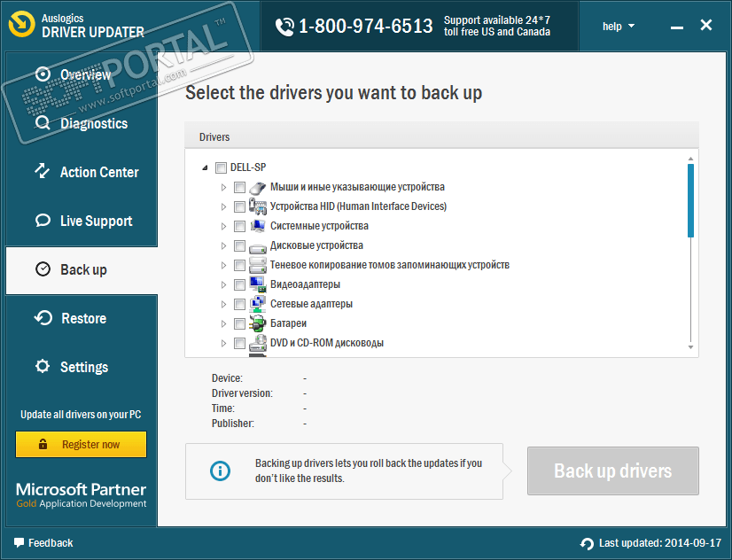Click the lock icon on Register now
This screenshot has width=732, height=560.
pyautogui.click(x=43, y=444)
